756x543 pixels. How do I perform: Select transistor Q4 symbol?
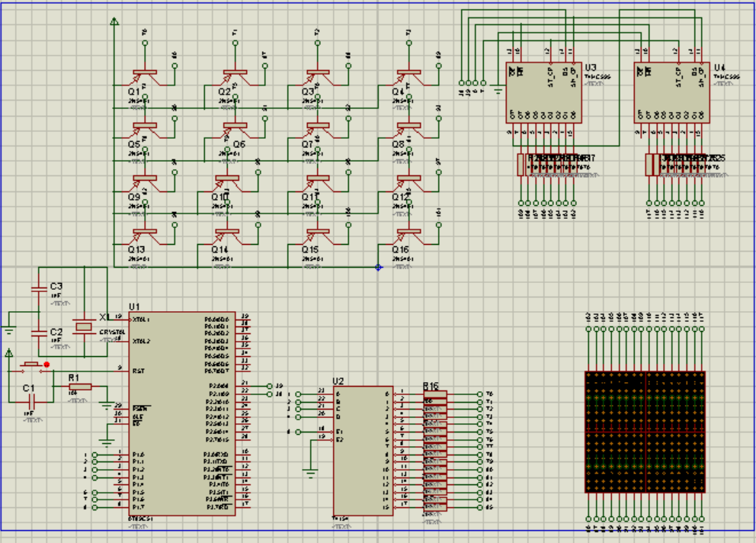pyautogui.click(x=408, y=77)
